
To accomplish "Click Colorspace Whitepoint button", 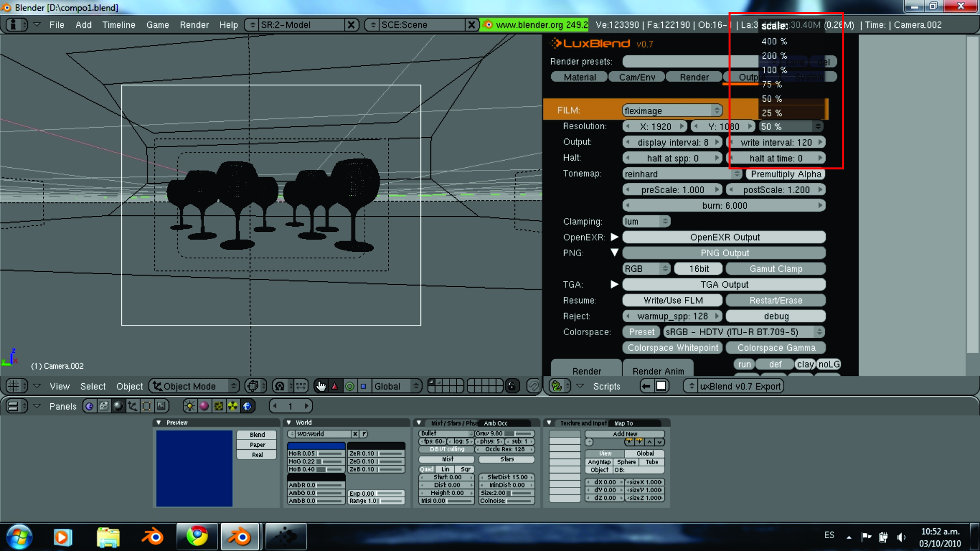I will [673, 348].
